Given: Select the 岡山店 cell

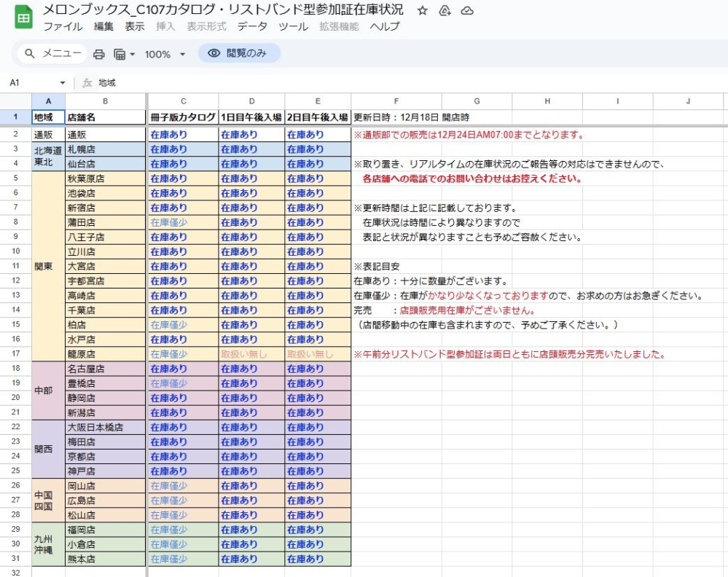Looking at the screenshot, I should coord(106,485).
